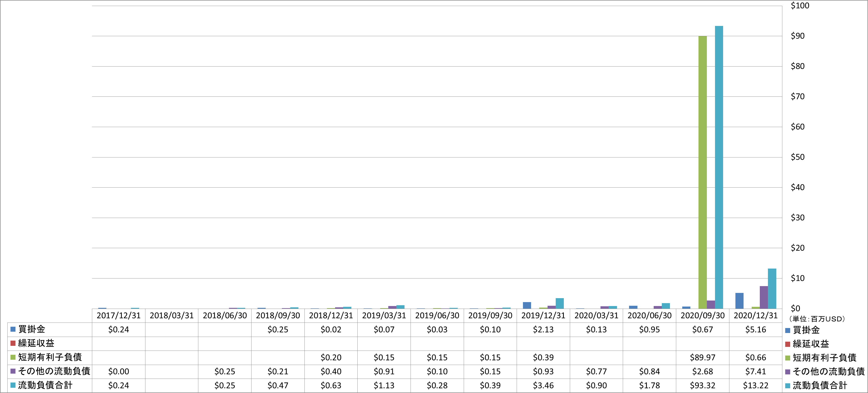The image size is (868, 393).
Task: Select the その他の流動負債 row label in data table
Action: [54, 371]
